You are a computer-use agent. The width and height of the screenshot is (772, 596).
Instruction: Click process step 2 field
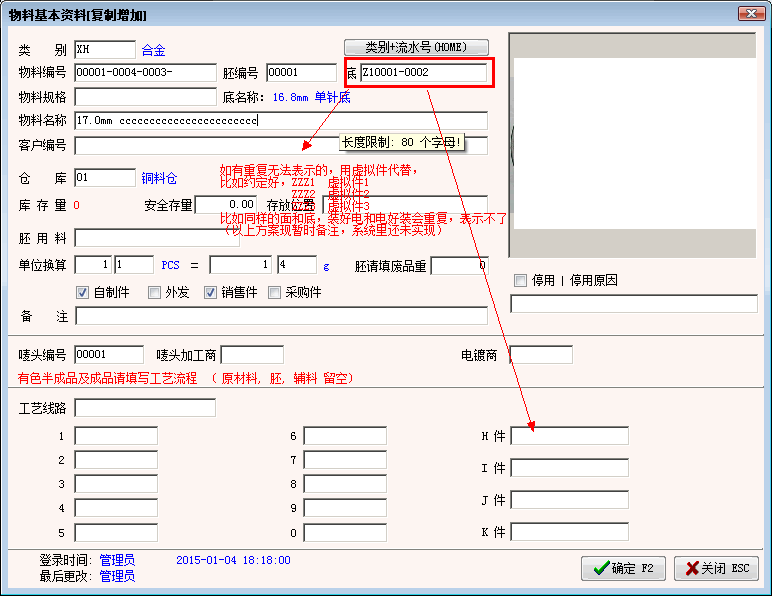pyautogui.click(x=116, y=460)
